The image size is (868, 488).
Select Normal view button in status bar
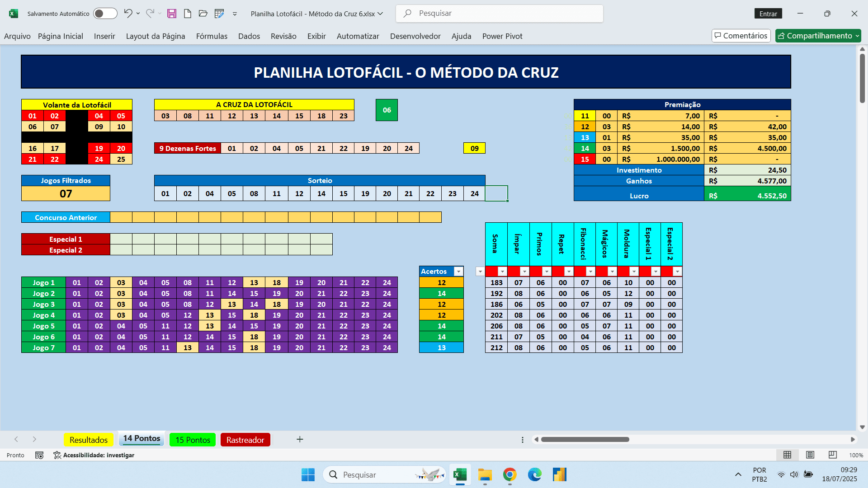tap(787, 455)
